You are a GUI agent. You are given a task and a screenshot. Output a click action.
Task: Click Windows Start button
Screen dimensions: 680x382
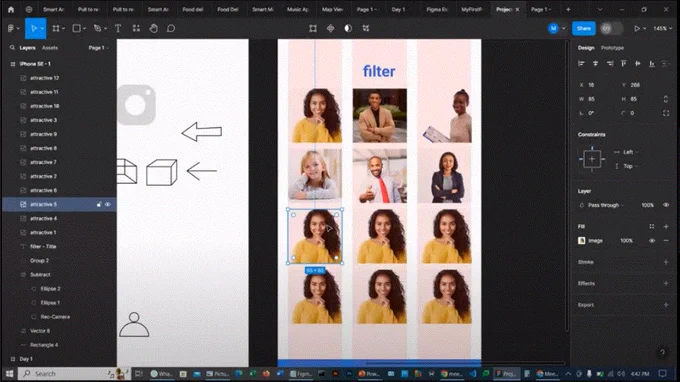[x=9, y=374]
